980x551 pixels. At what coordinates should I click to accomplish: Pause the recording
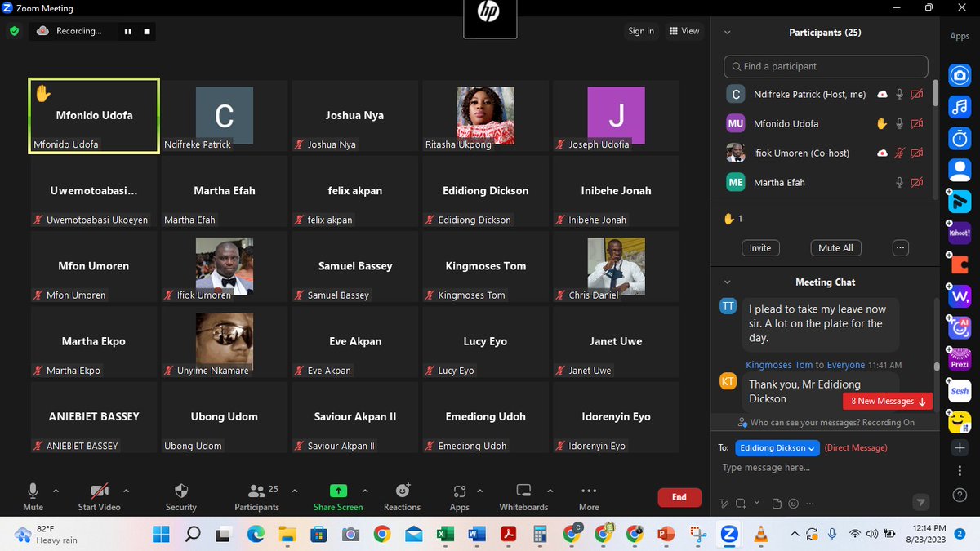pos(128,31)
